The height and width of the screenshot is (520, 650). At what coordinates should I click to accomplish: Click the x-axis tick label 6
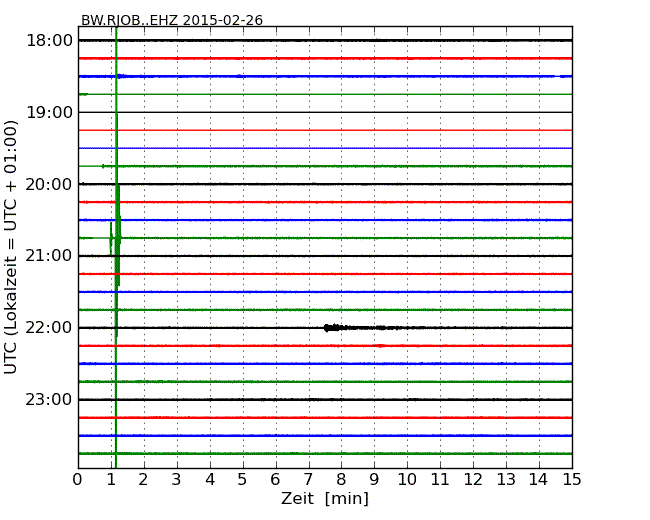(275, 480)
